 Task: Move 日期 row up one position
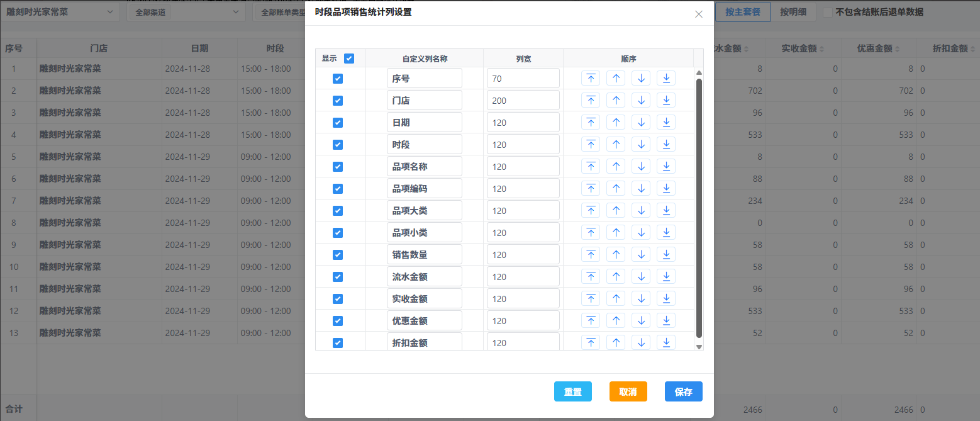click(x=615, y=123)
